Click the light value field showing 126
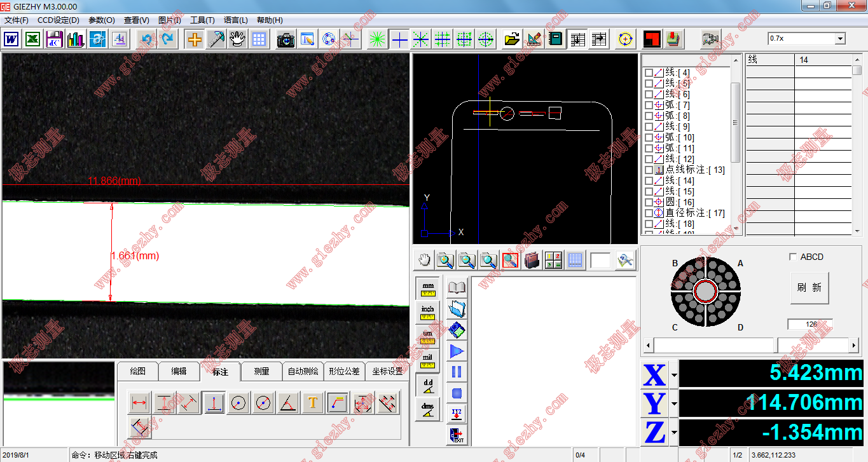The height and width of the screenshot is (462, 868). point(809,324)
